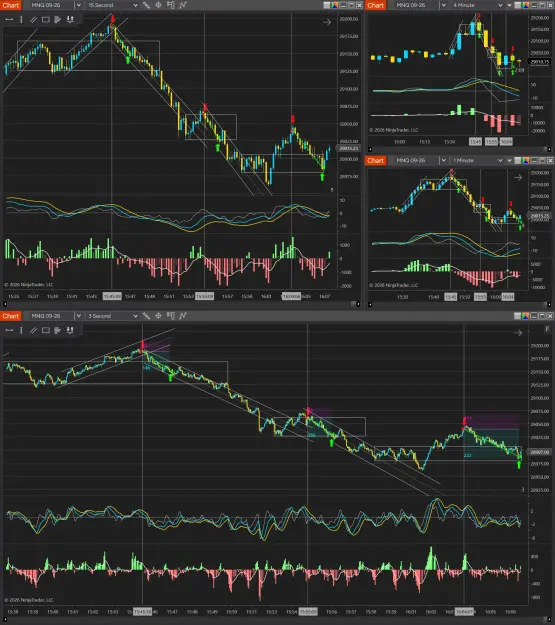Click the multicolor link swatch in 1 Minute chart
This screenshot has width=555, height=625.
[x=526, y=160]
